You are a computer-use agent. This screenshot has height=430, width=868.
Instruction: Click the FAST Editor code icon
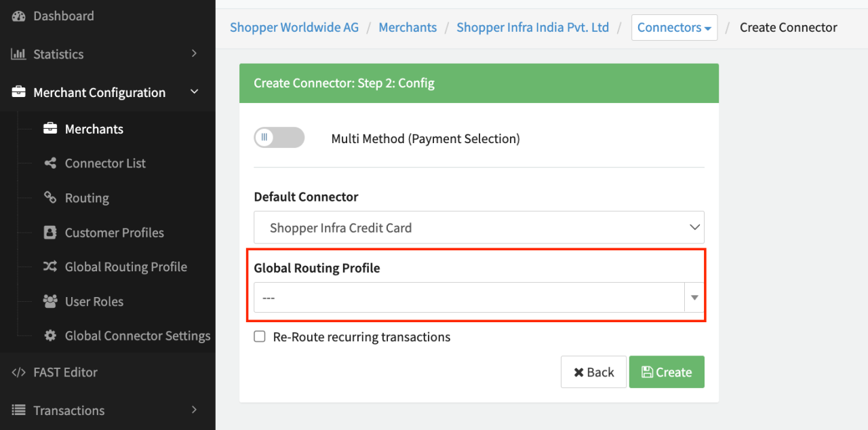point(18,372)
